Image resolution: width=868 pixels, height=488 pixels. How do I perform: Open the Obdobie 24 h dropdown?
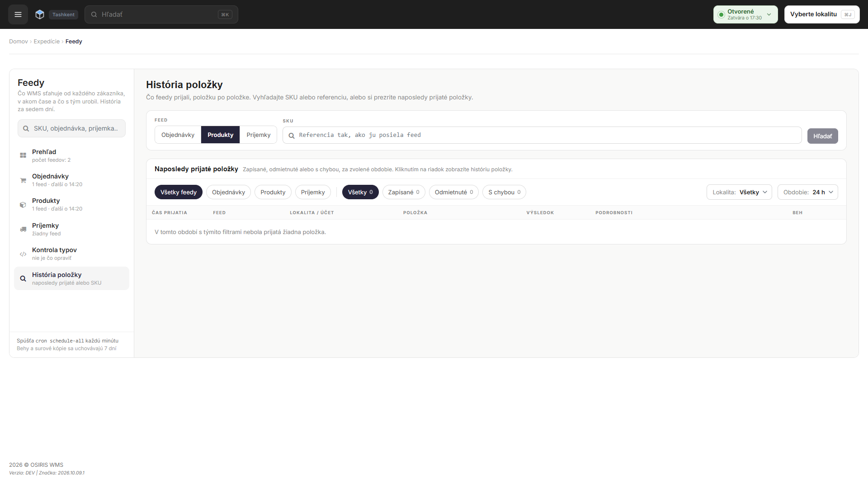pos(807,192)
